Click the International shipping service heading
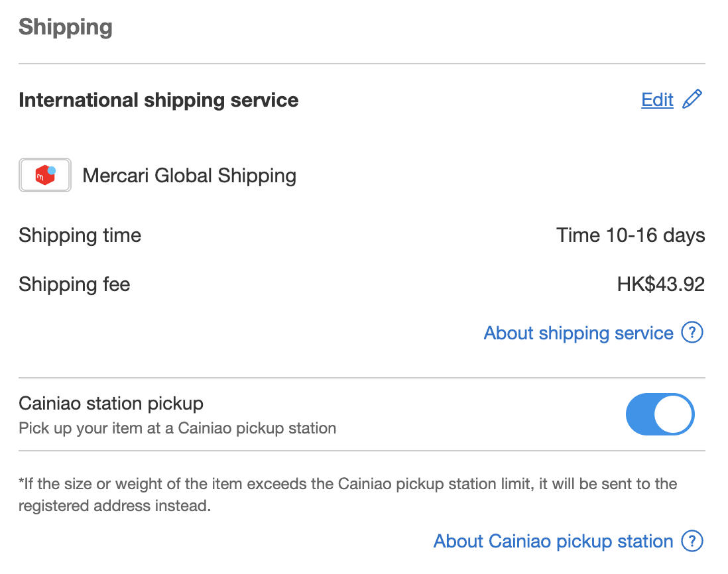Image resolution: width=728 pixels, height=574 pixels. 158,100
